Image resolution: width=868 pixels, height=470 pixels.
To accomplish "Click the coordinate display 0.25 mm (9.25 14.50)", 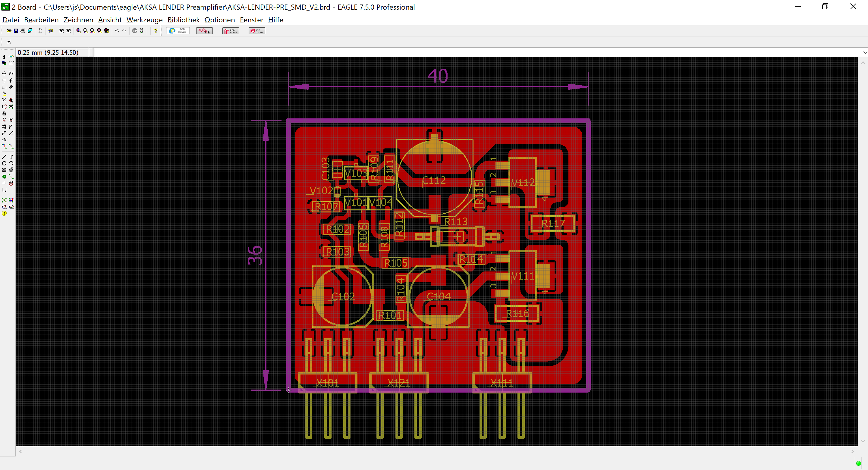I will pyautogui.click(x=52, y=52).
